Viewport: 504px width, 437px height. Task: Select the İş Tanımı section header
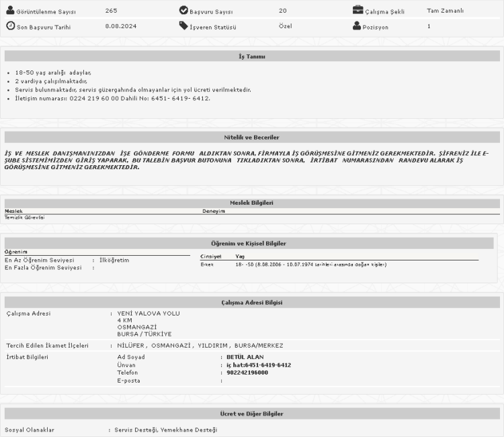coord(252,56)
